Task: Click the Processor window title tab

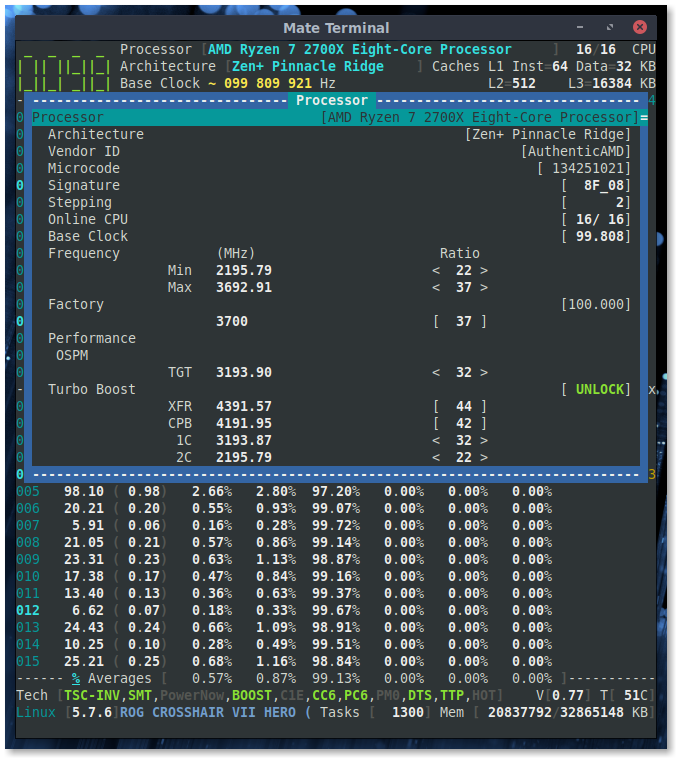Action: (332, 101)
